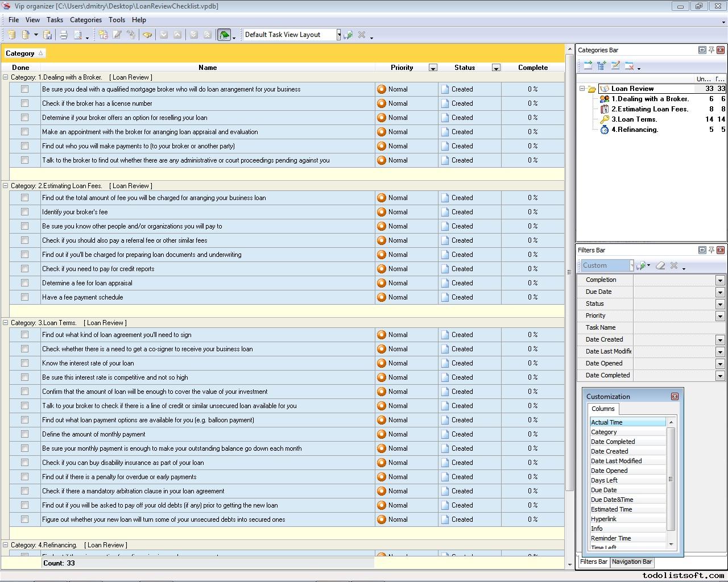Open the Categories menu

85,20
